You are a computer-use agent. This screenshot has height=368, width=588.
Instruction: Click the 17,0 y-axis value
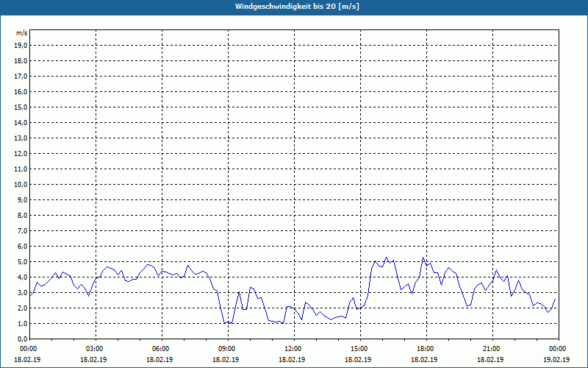pyautogui.click(x=21, y=77)
